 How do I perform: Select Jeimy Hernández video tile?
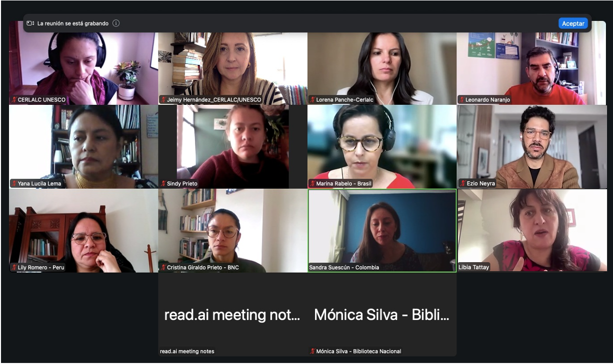pyautogui.click(x=232, y=68)
